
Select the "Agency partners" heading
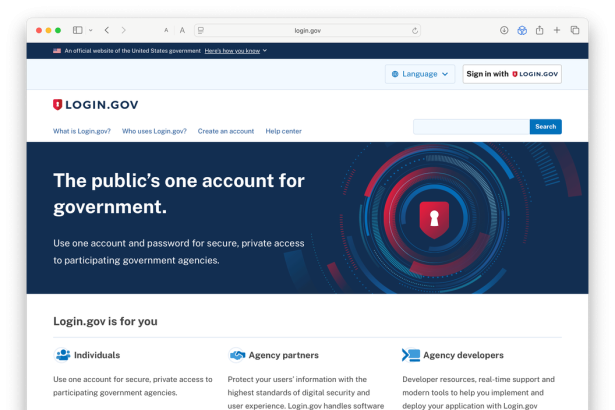click(x=284, y=355)
